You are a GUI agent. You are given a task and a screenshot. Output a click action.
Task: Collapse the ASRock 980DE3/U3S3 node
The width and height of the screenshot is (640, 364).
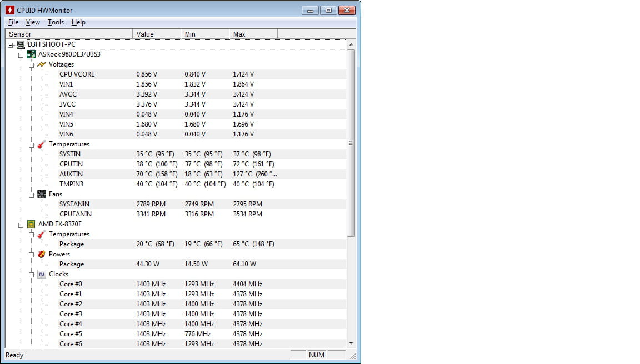click(x=21, y=55)
